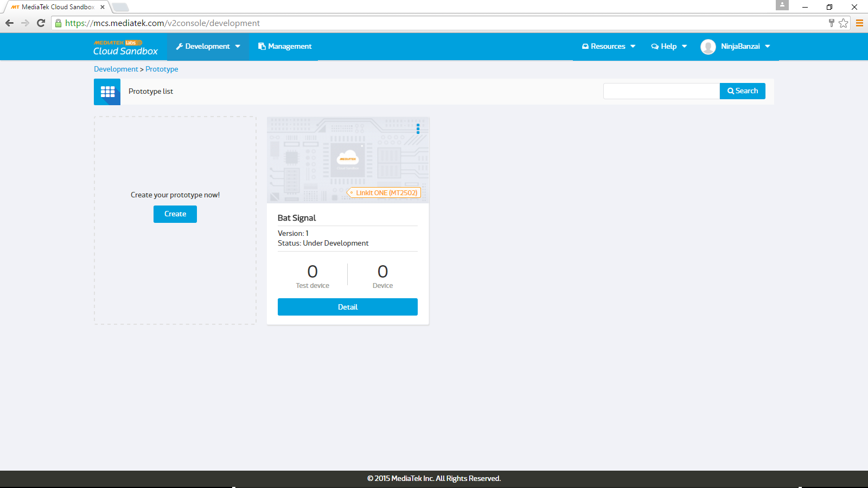Click the secure padlock icon
The width and height of the screenshot is (868, 488).
point(59,23)
